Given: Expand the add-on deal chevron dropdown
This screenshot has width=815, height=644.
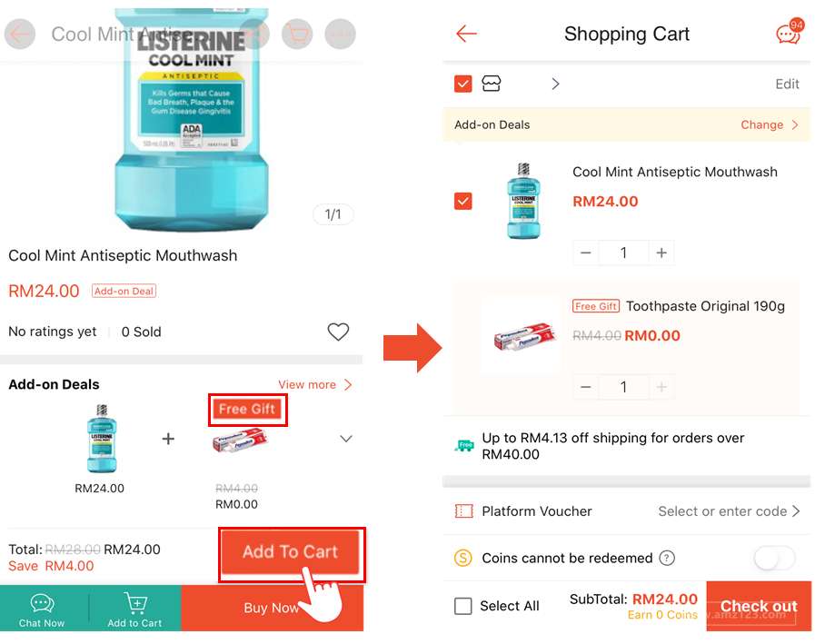Looking at the screenshot, I should 345,439.
